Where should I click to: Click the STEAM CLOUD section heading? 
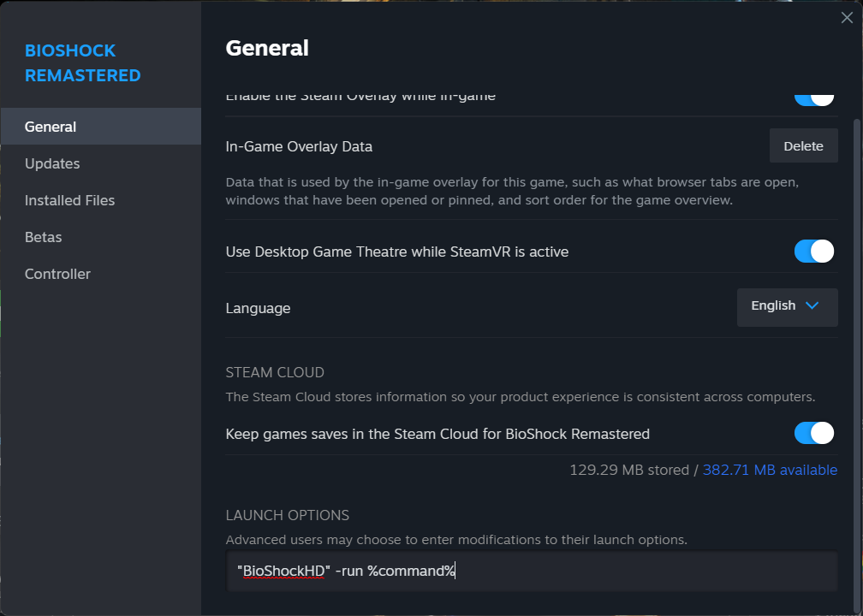[275, 373]
